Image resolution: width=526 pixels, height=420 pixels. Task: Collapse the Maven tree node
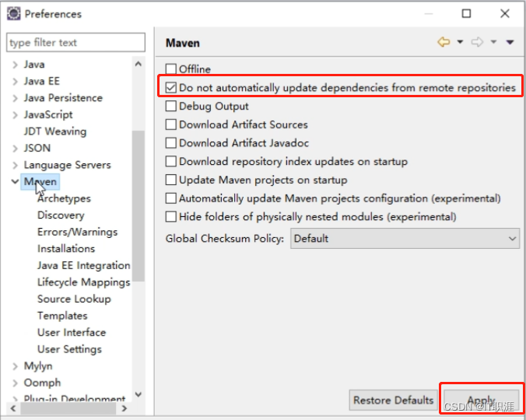[15, 182]
